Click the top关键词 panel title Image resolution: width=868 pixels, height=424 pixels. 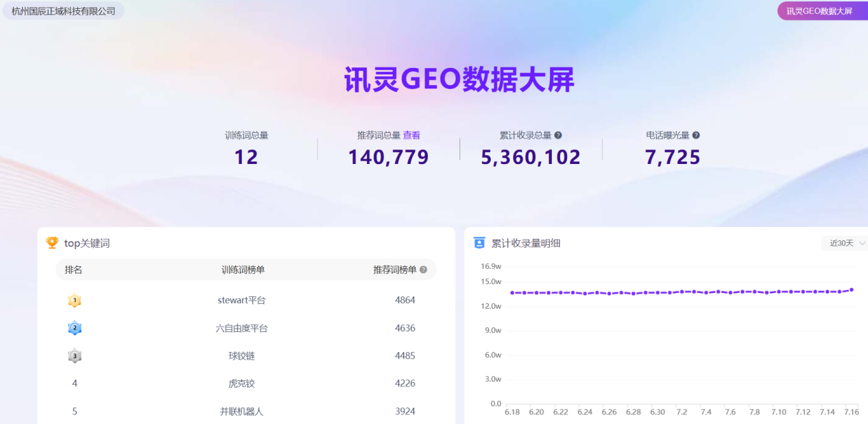coord(87,243)
